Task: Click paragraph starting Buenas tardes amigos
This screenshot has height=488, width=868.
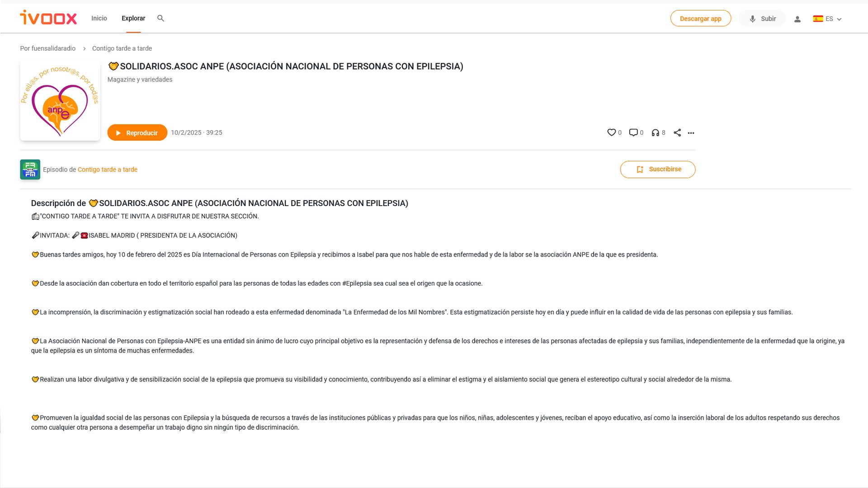Action: point(344,255)
